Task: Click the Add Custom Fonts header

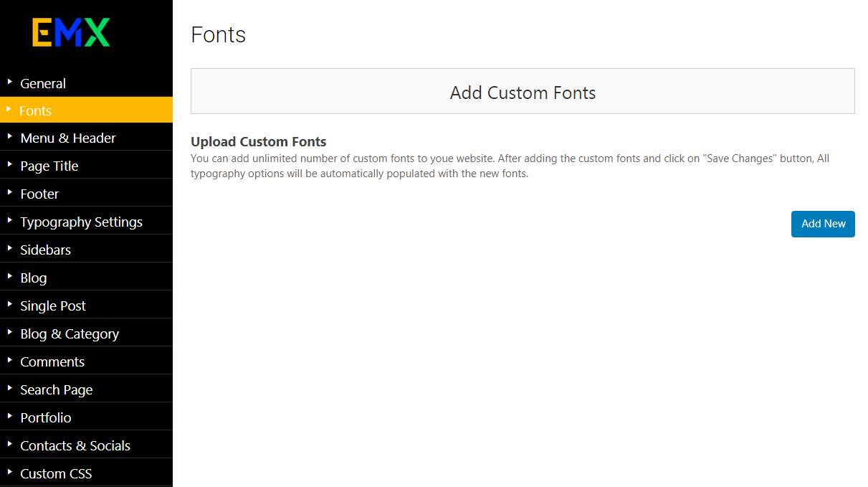Action: [523, 92]
